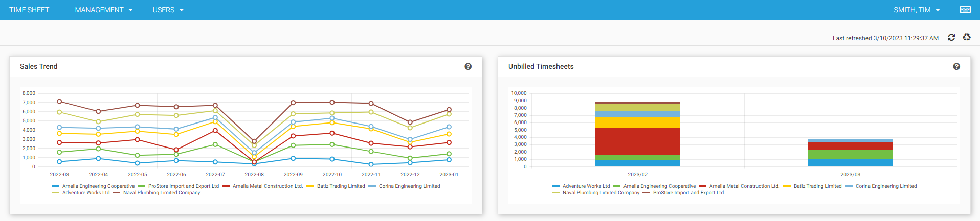Go to the TIME SHEET page
The height and width of the screenshot is (221, 980).
[x=29, y=10]
